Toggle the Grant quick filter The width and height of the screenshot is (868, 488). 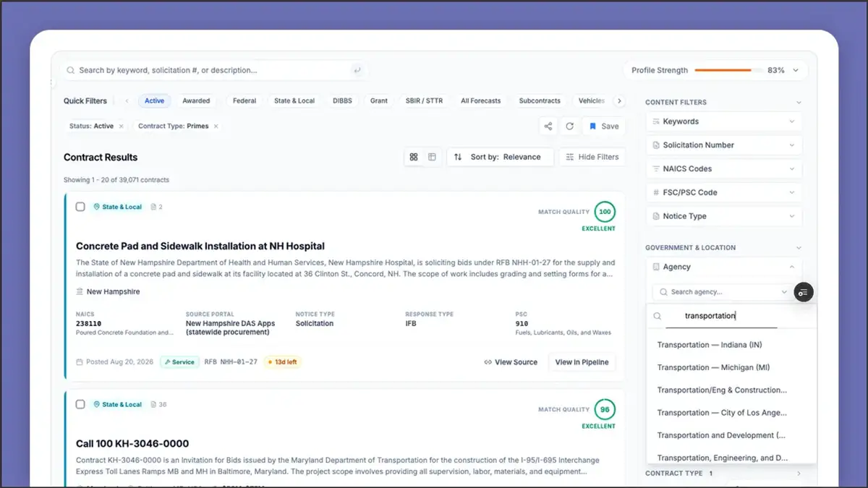tap(379, 100)
